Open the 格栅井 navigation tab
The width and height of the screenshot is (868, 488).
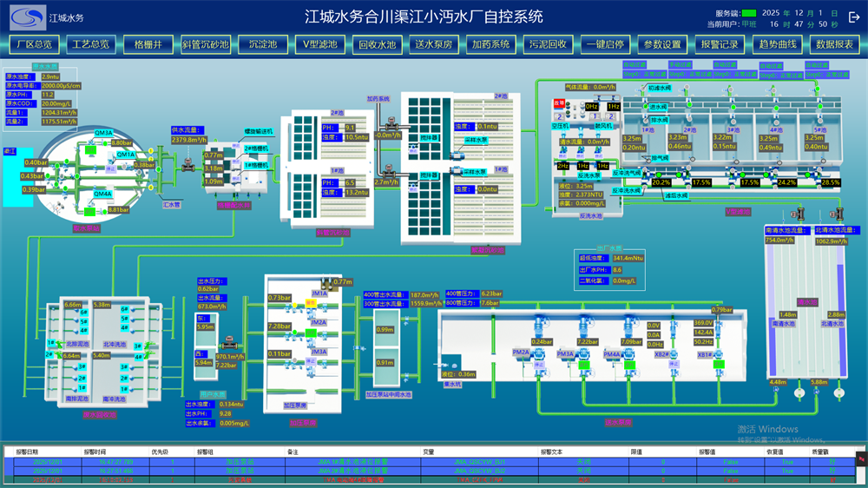[x=148, y=44]
